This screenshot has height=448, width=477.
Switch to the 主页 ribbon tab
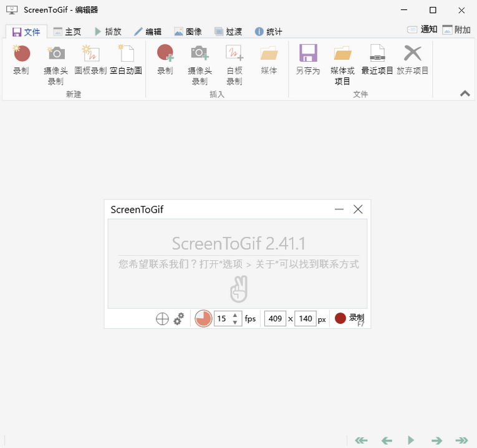(x=67, y=32)
